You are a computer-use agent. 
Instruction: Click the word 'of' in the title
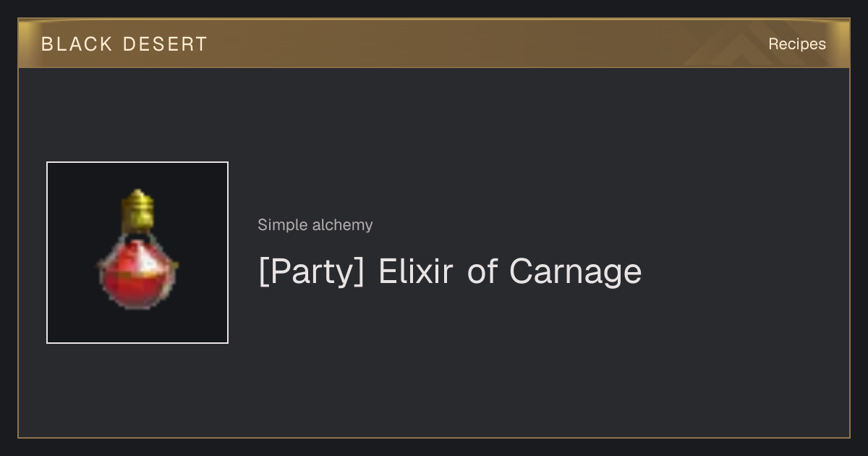click(482, 271)
